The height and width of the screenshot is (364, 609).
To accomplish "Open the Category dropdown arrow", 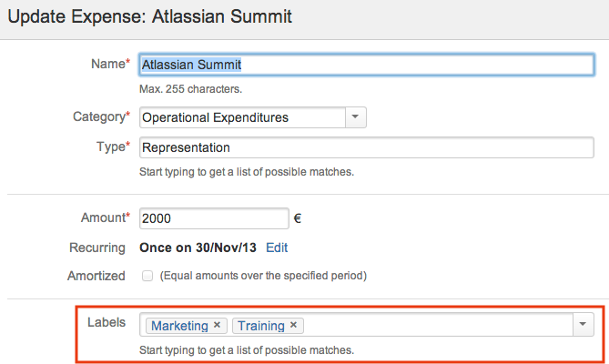I will coord(355,117).
